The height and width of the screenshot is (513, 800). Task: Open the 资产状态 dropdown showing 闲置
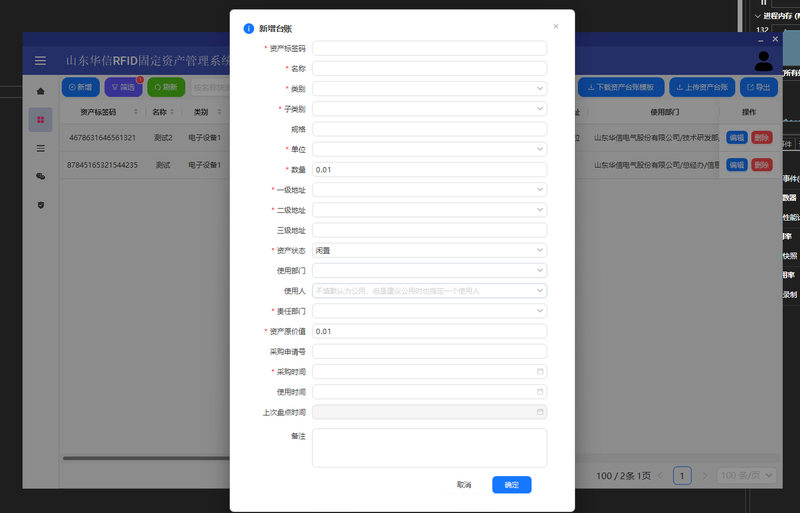[x=430, y=250]
